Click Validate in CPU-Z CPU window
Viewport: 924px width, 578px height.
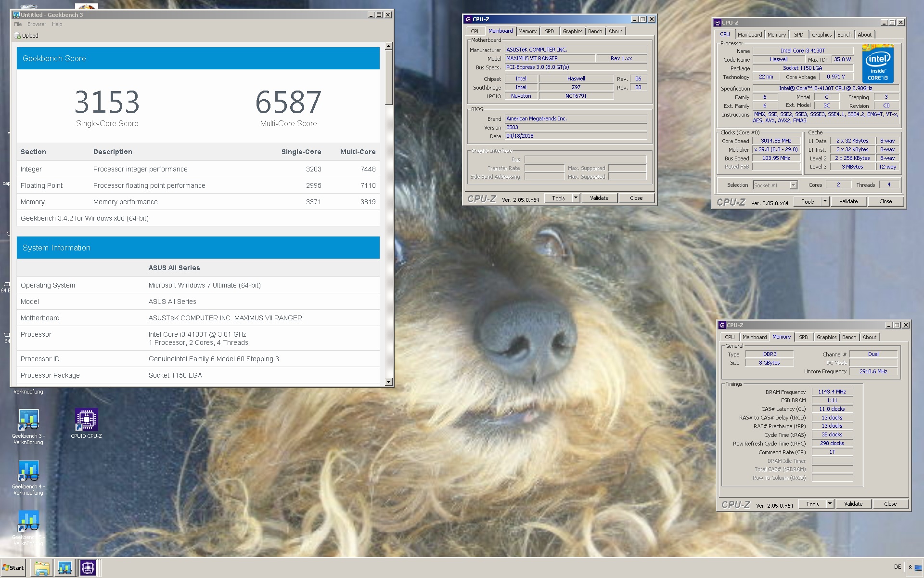point(848,201)
